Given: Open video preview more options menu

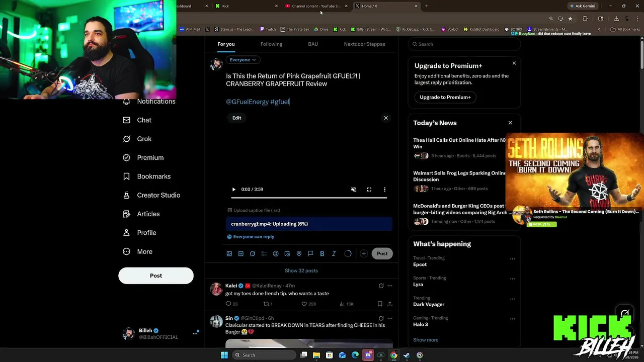Looking at the screenshot, I should (x=385, y=190).
